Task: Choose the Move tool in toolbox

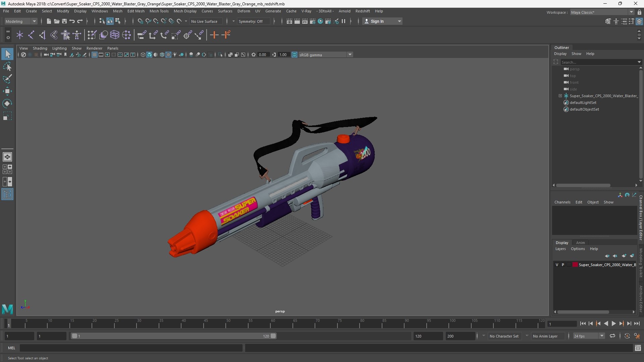Action: (x=7, y=91)
